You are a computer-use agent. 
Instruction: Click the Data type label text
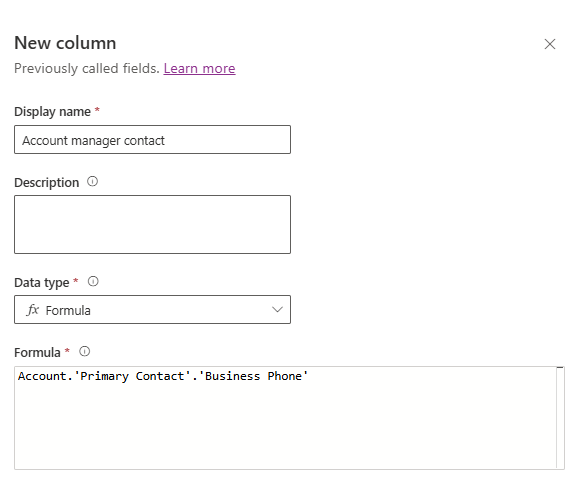[x=41, y=282]
